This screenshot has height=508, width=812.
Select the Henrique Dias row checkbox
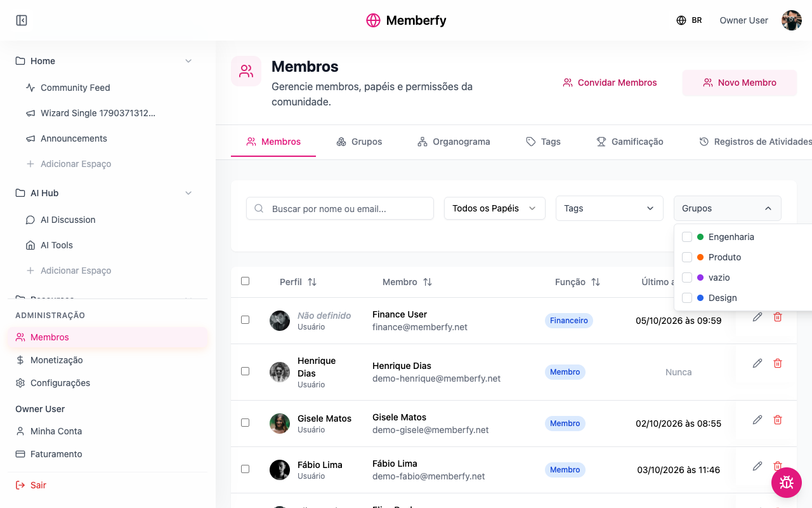coord(246,371)
